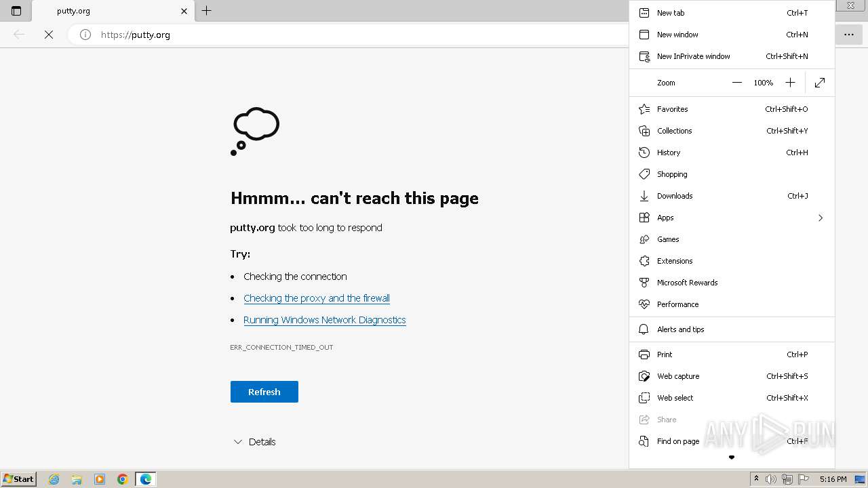The width and height of the screenshot is (868, 488).
Task: Open the Windows Start menu
Action: [x=19, y=479]
